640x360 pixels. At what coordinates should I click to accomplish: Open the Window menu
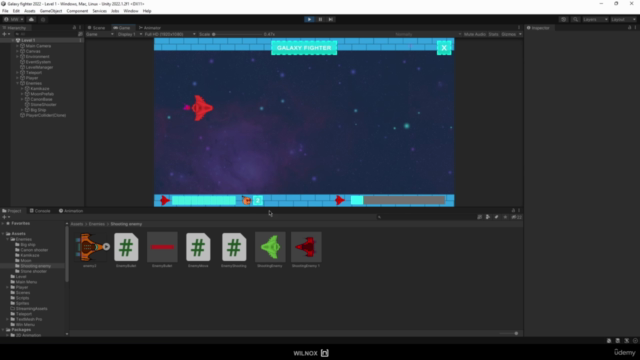[131, 11]
